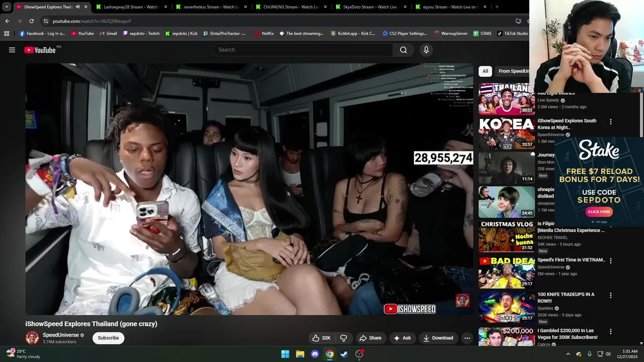Click the YouTube search input field

(303, 50)
